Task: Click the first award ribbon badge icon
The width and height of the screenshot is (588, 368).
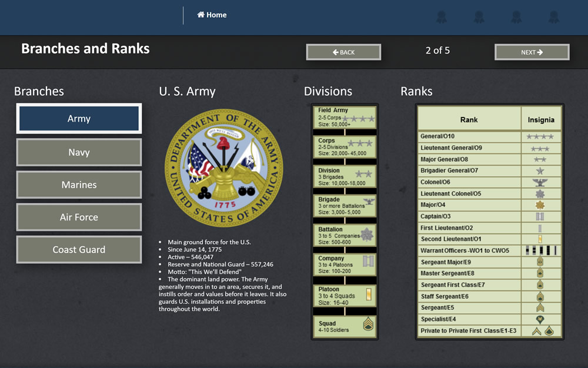Action: coord(442,16)
